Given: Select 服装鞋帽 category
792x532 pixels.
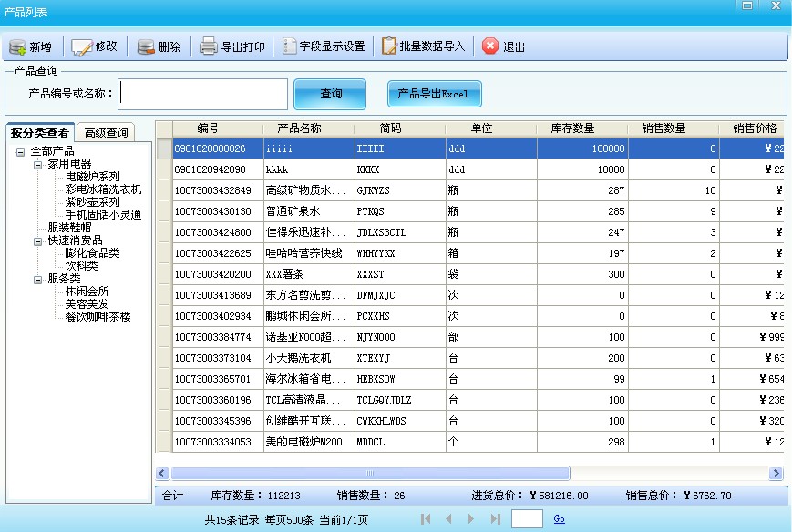Looking at the screenshot, I should click(x=69, y=228).
